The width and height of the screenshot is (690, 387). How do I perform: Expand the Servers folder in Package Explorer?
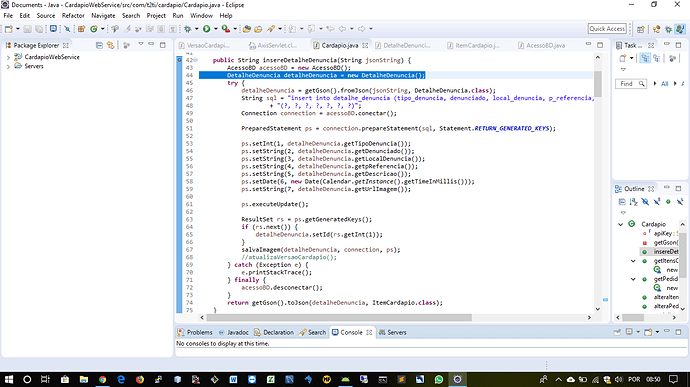click(8, 67)
